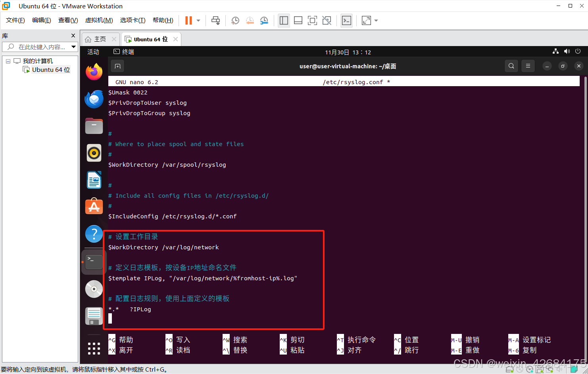The width and height of the screenshot is (588, 374).
Task: Open Rhythmbox music player from the dock
Action: tap(94, 153)
